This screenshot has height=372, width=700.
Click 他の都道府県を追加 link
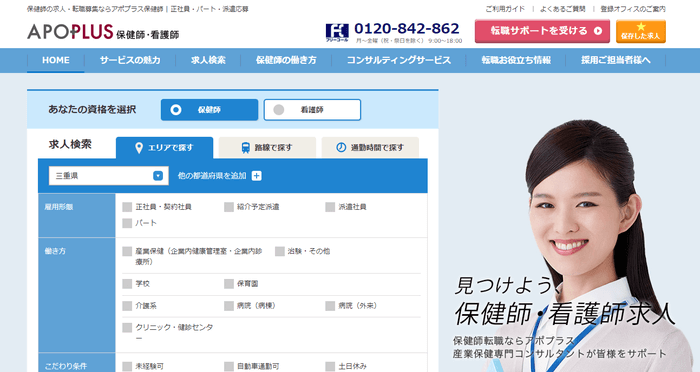212,176
